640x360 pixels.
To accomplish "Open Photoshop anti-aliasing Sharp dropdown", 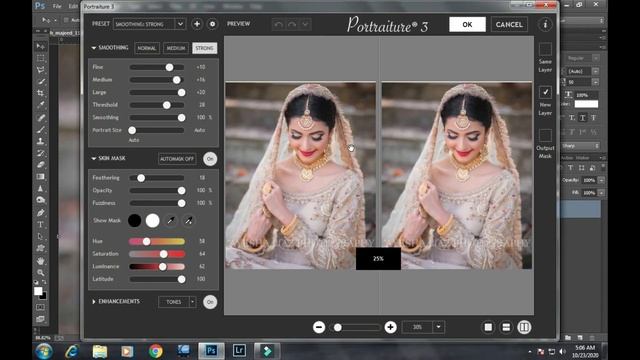I will (581, 146).
